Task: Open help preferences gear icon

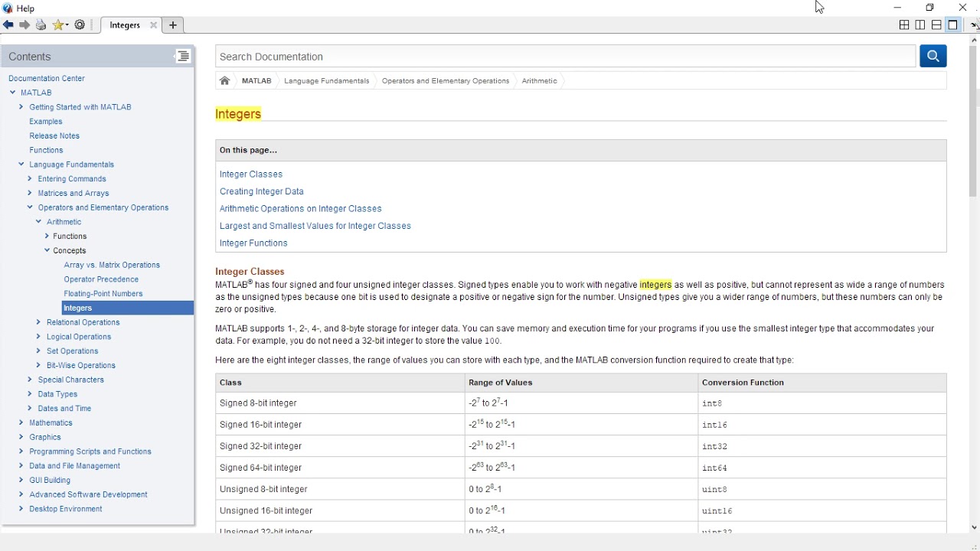Action: pyautogui.click(x=80, y=25)
